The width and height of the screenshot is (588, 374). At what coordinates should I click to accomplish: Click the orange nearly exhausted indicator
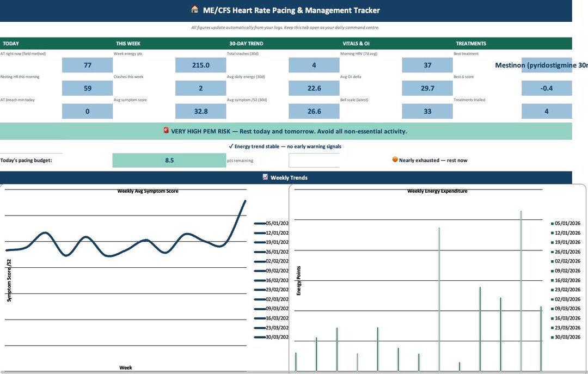(x=395, y=160)
